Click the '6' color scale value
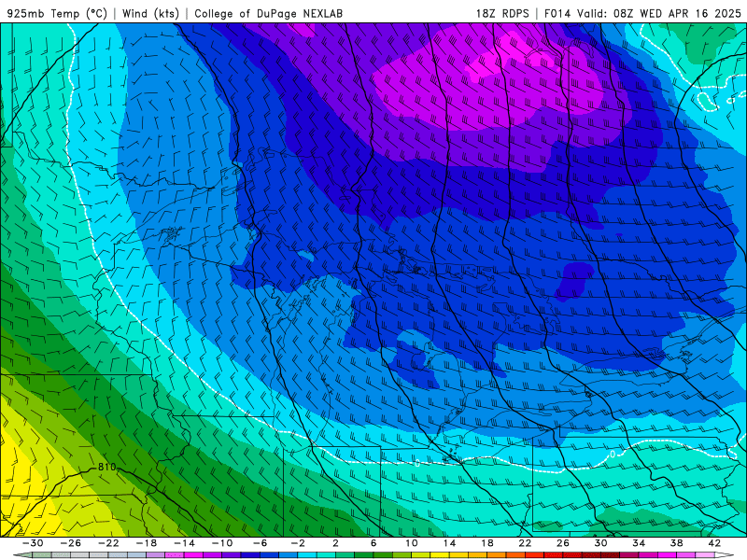The width and height of the screenshot is (747, 560). 373,543
